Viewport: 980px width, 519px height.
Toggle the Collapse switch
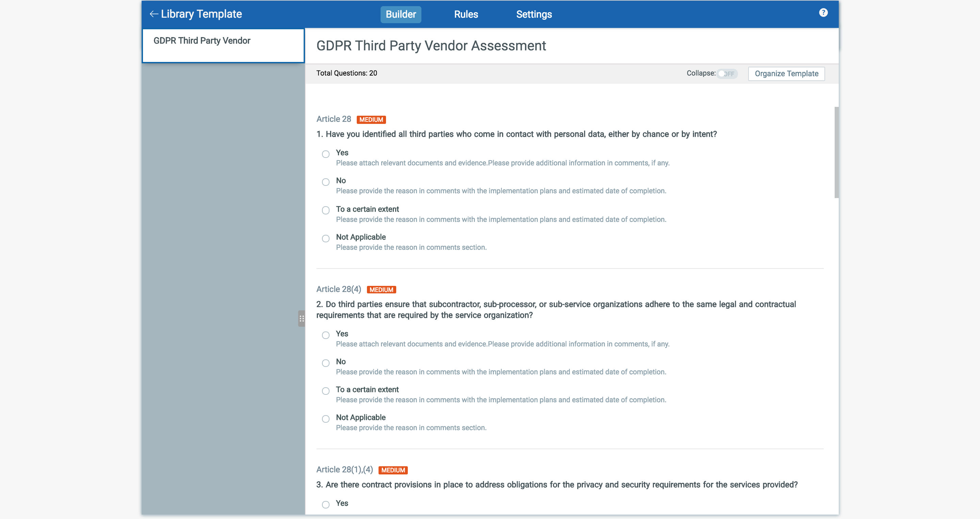pyautogui.click(x=727, y=74)
